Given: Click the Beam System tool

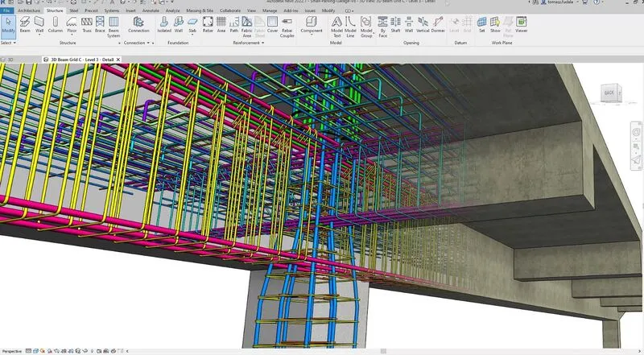Looking at the screenshot, I should click(114, 27).
